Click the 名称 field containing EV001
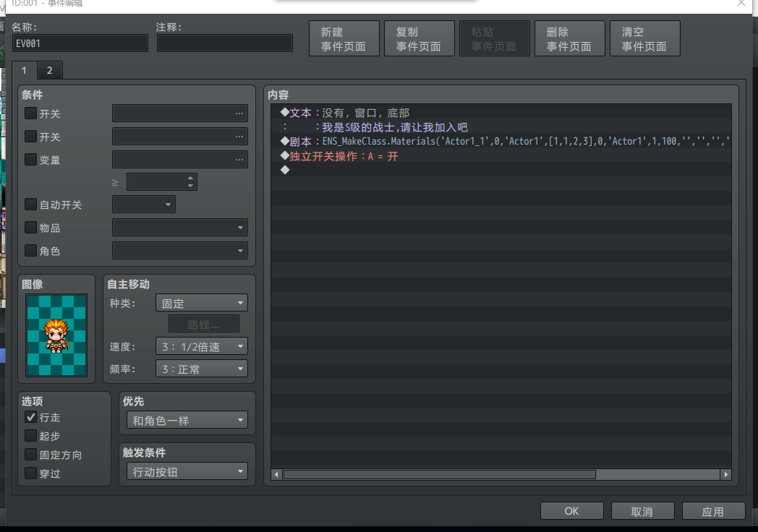Viewport: 758px width, 532px height. point(80,43)
